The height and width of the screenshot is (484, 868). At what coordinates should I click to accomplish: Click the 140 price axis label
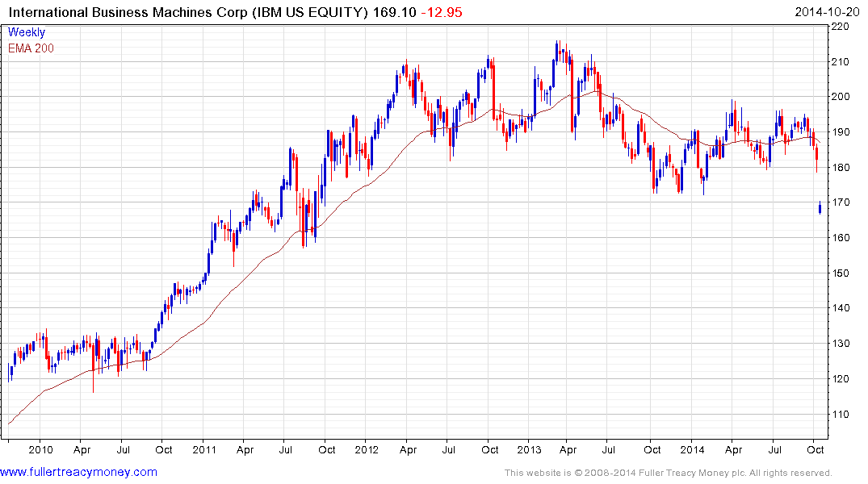pos(841,308)
